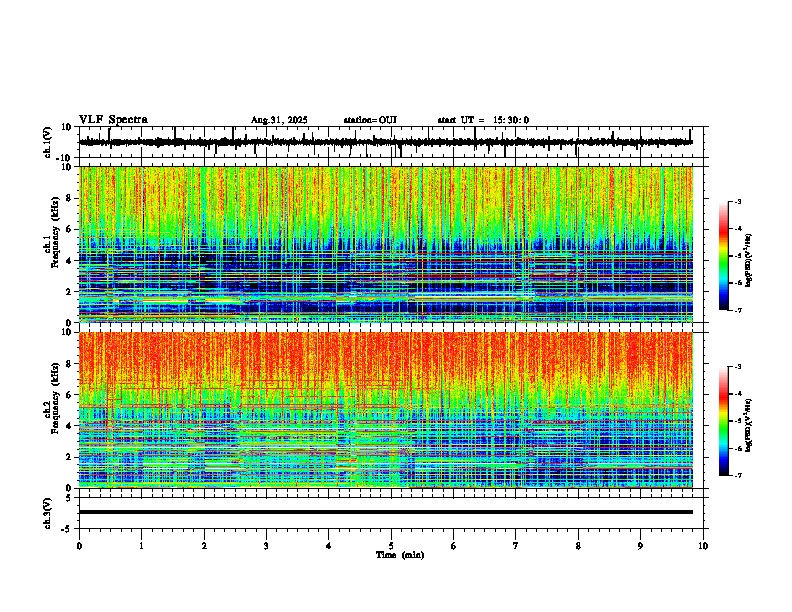792x612 pixels.
Task: Click ch.1 color scale label '-3'
Action: (x=738, y=202)
